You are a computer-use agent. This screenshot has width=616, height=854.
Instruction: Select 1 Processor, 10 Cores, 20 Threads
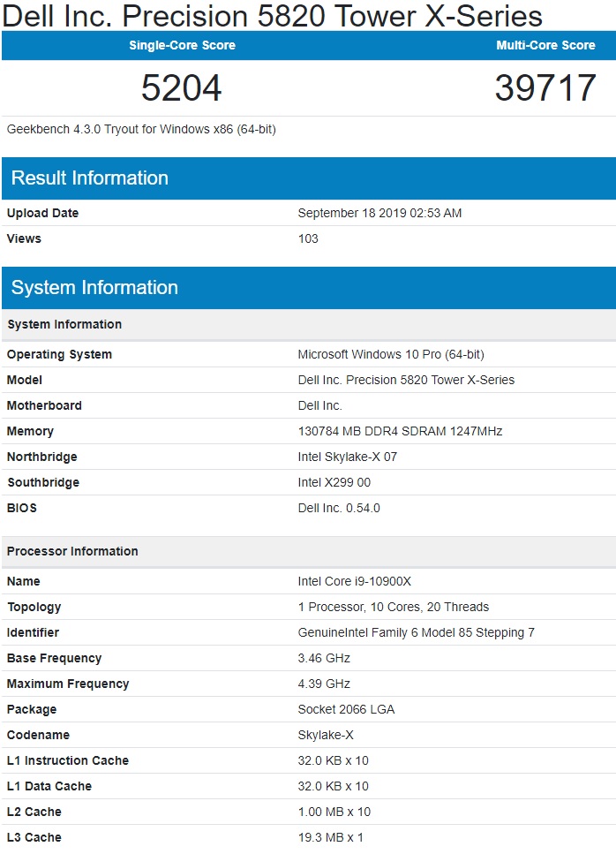pyautogui.click(x=394, y=607)
